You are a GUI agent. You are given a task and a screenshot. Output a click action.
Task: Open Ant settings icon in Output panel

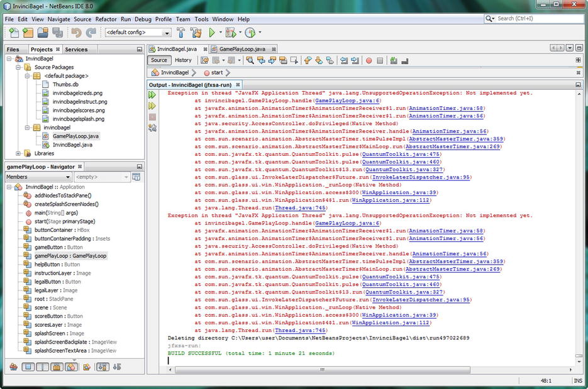click(152, 128)
